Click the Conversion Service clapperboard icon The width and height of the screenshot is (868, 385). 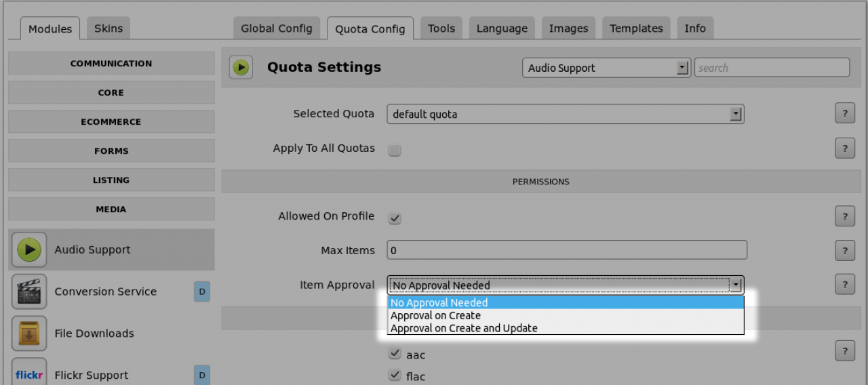[29, 291]
